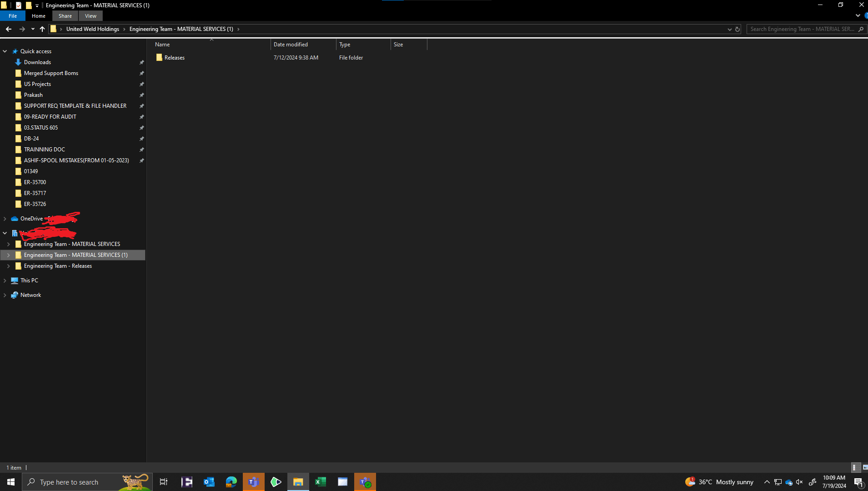Select the OneDrive cloud icon
Image resolution: width=868 pixels, height=491 pixels.
[15, 219]
